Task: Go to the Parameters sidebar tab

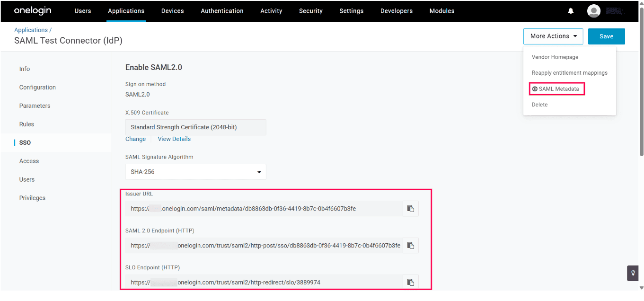Action: pyautogui.click(x=35, y=106)
